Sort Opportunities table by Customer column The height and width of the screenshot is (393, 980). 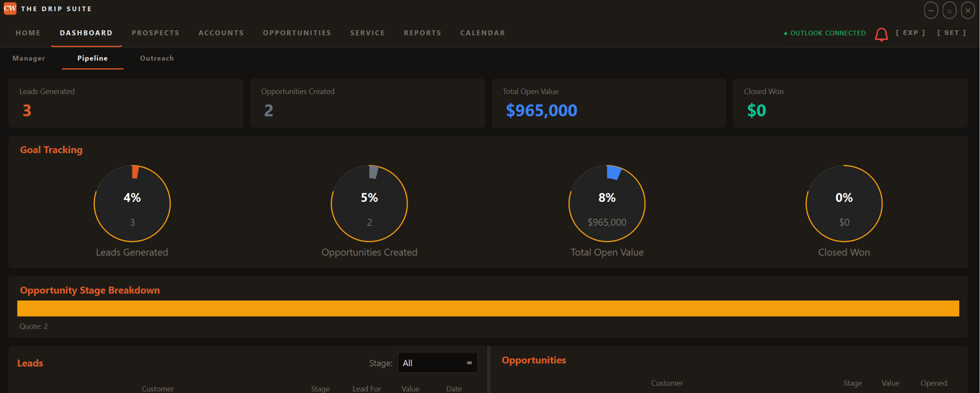[667, 383]
